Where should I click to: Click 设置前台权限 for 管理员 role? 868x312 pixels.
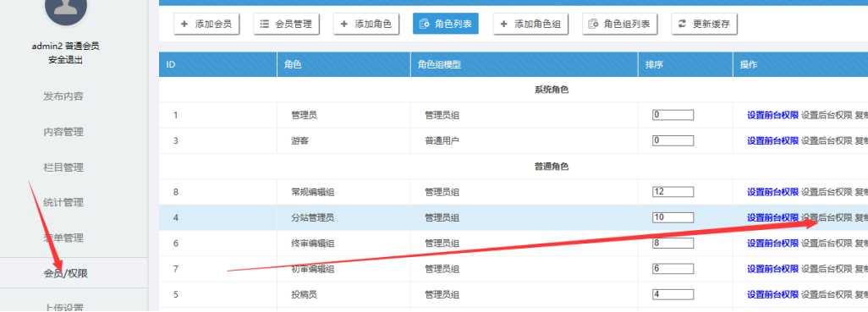click(x=772, y=116)
